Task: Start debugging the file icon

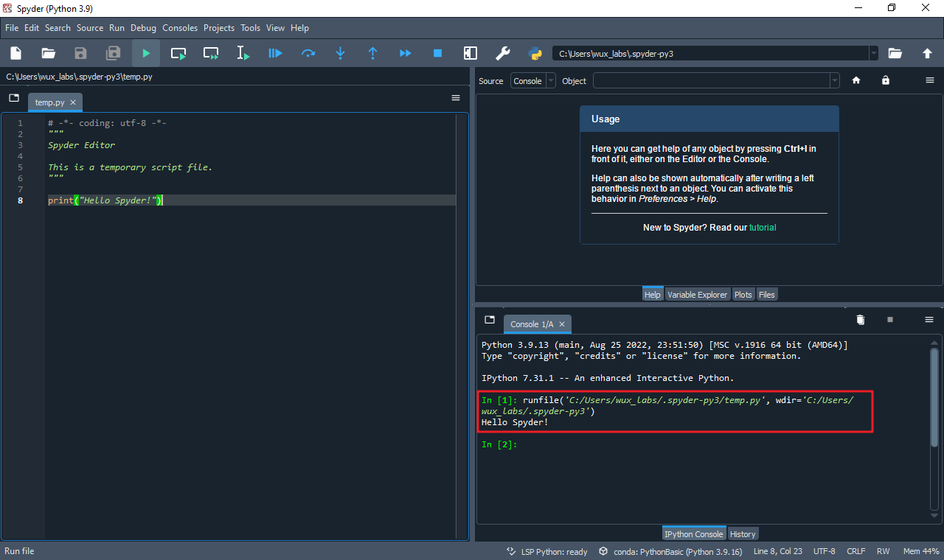Action: (x=276, y=53)
